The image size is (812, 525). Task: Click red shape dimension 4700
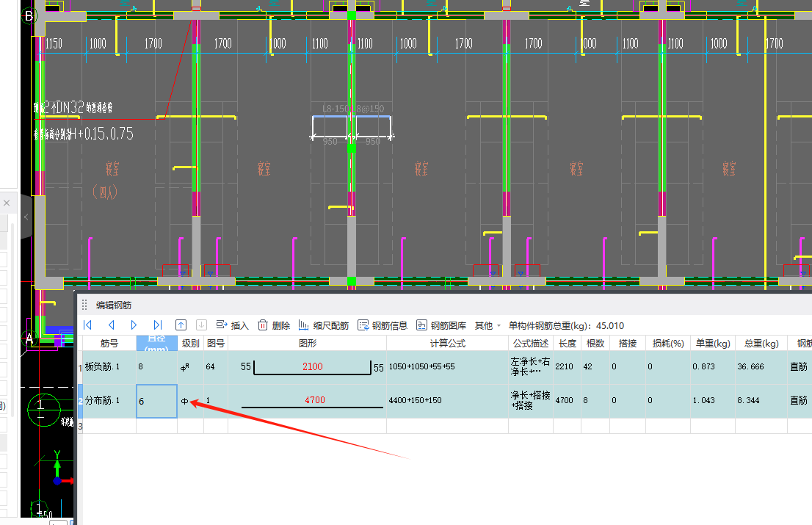point(315,400)
